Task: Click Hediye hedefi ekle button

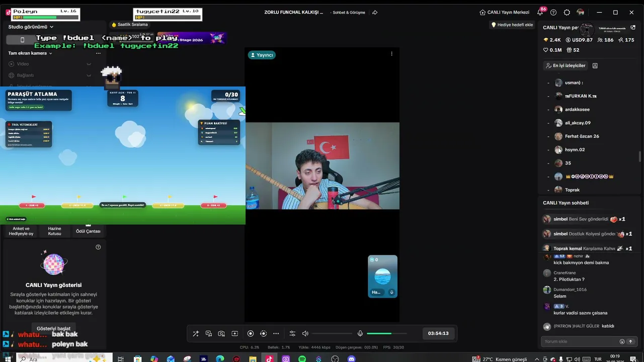Action: tap(512, 25)
